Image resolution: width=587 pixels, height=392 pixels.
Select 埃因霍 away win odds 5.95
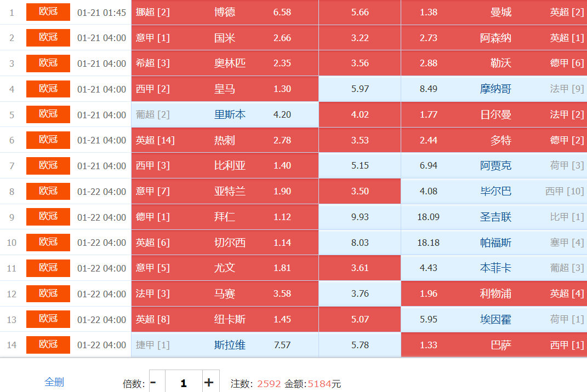[x=429, y=320]
